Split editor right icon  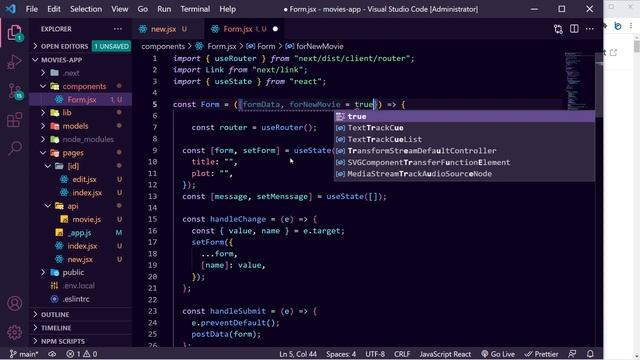[x=574, y=29]
